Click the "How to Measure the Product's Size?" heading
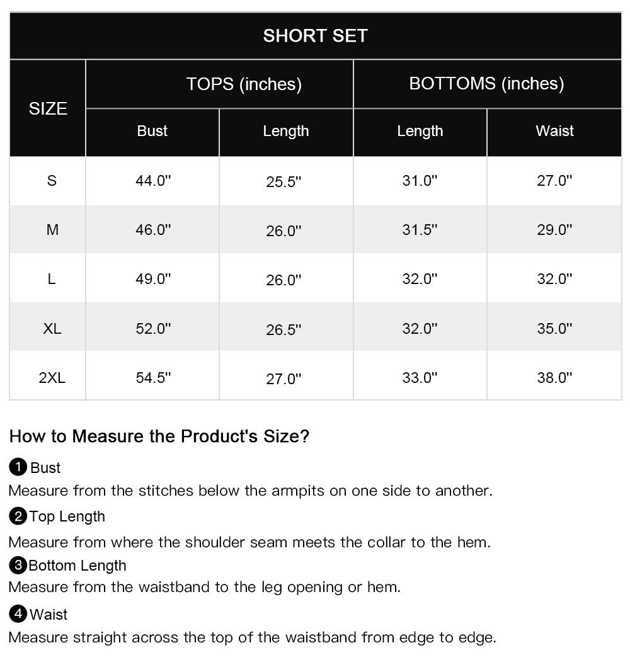This screenshot has height=672, width=630. coord(159,436)
